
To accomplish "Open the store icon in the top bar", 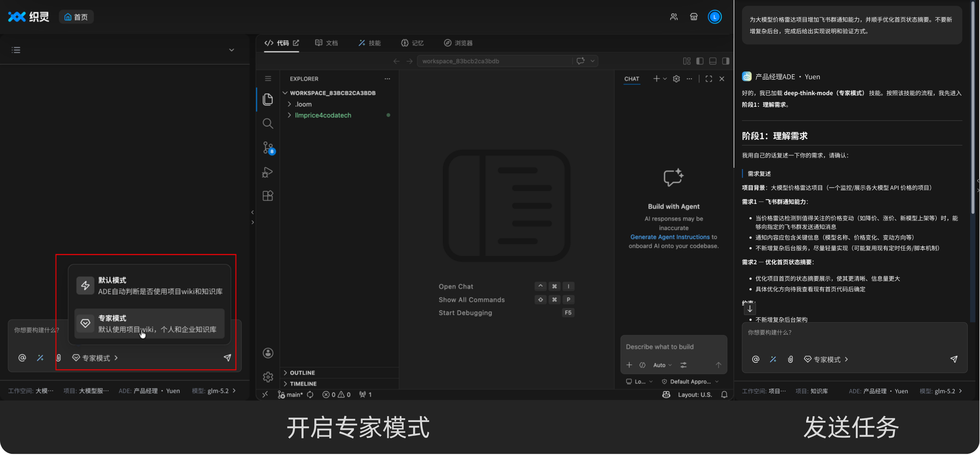I will pyautogui.click(x=694, y=17).
